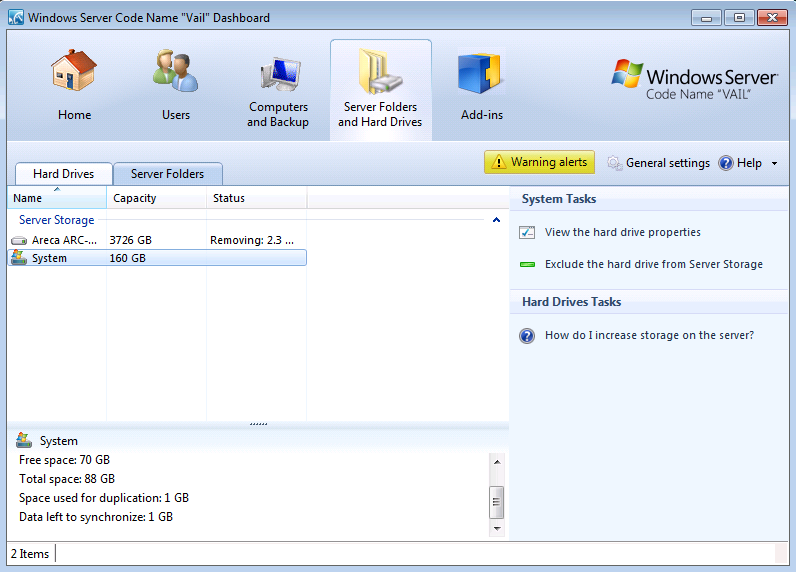Maximize the Dashboard window

pos(739,18)
